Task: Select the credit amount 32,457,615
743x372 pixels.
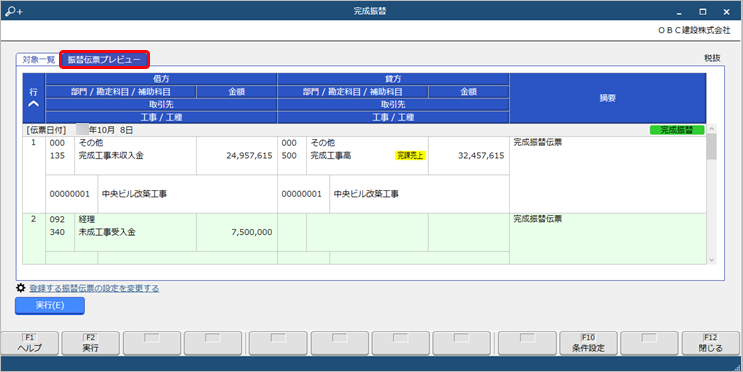Action: tap(481, 155)
